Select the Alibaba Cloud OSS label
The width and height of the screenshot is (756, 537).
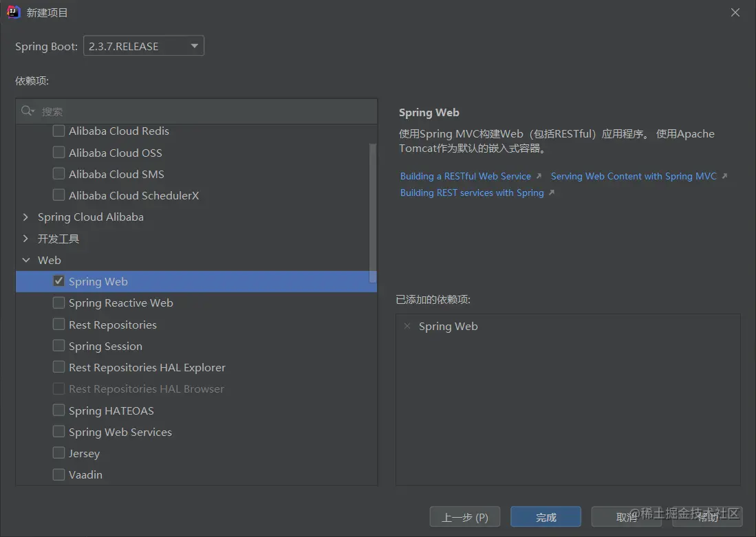click(116, 153)
